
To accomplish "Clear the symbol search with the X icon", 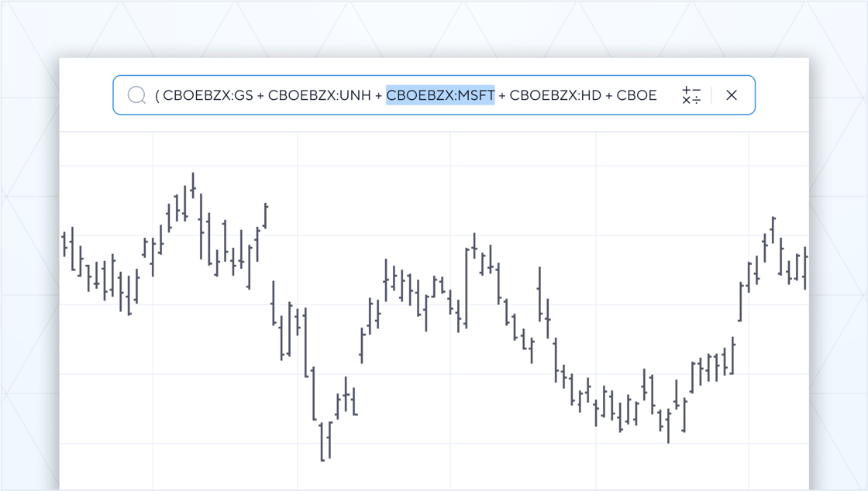I will coord(731,95).
